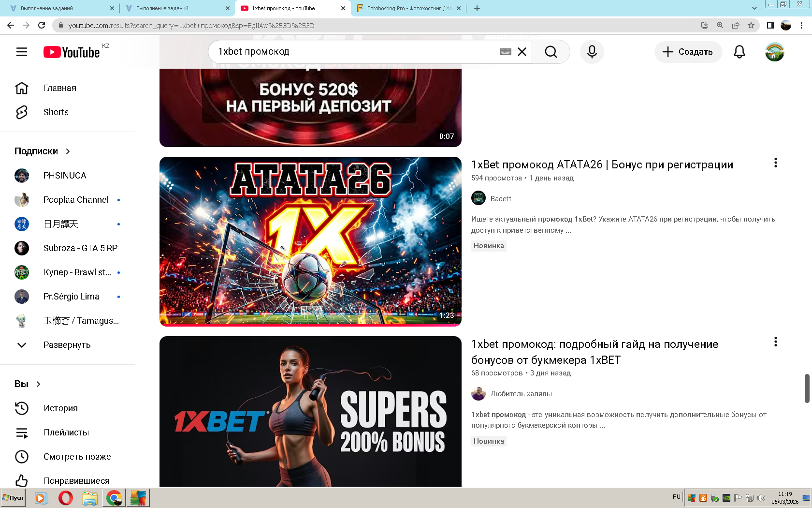This screenshot has height=508, width=812.
Task: Open the Badett channel name link
Action: coord(501,199)
